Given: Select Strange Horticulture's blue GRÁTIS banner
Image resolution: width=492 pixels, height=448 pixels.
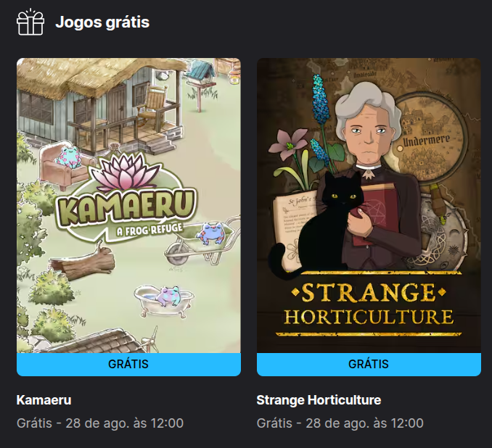Looking at the screenshot, I should [x=369, y=365].
